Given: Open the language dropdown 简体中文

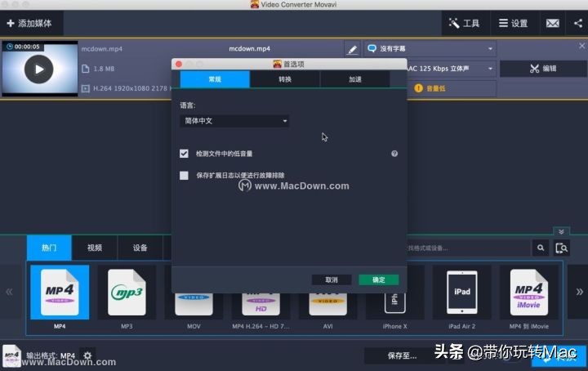Looking at the screenshot, I should click(234, 121).
